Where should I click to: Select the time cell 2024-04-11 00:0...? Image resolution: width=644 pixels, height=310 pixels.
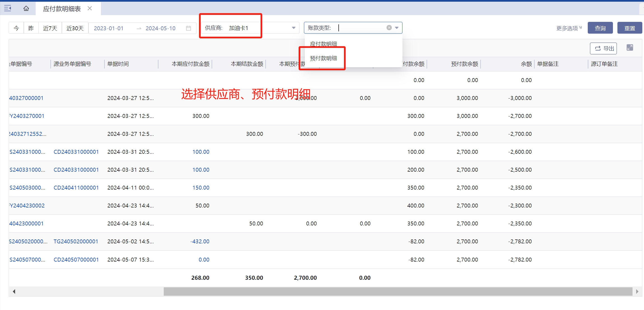[x=130, y=188]
